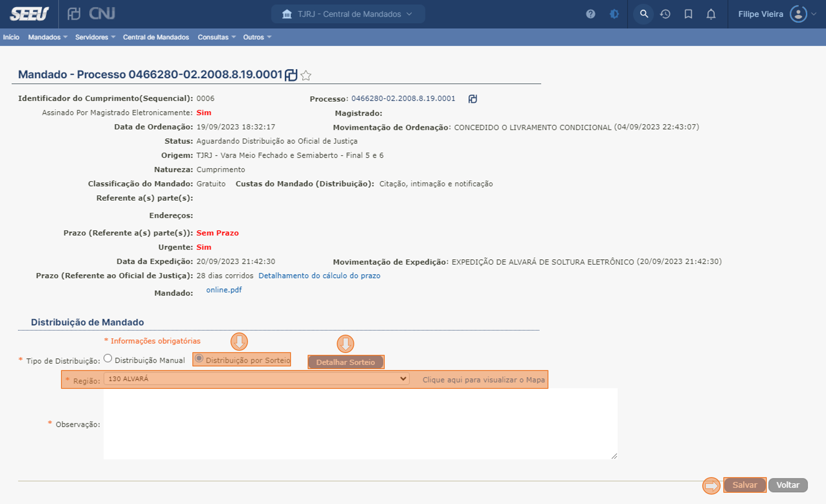This screenshot has height=504, width=826.
Task: Click the identifier value 0006
Action: (205, 99)
